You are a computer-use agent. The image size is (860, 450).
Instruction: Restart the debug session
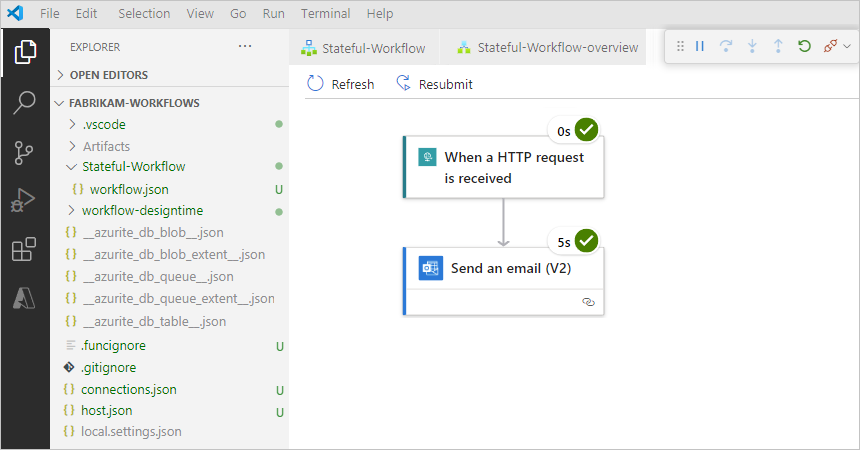coord(804,47)
